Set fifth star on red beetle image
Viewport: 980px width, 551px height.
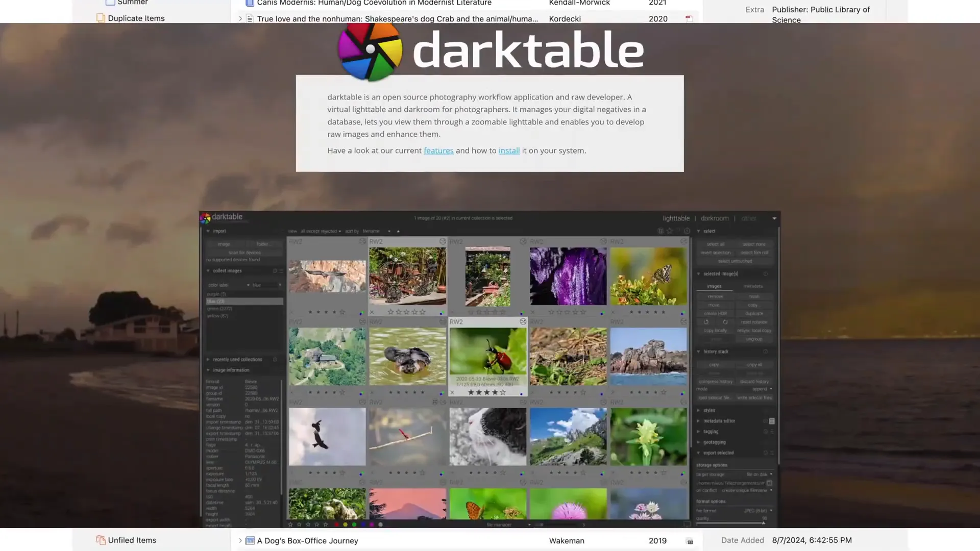(503, 392)
